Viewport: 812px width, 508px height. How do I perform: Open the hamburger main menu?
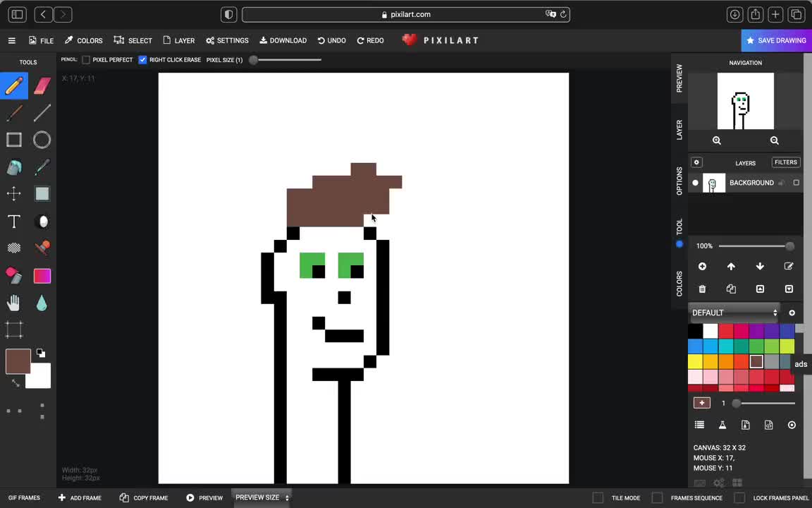point(11,40)
